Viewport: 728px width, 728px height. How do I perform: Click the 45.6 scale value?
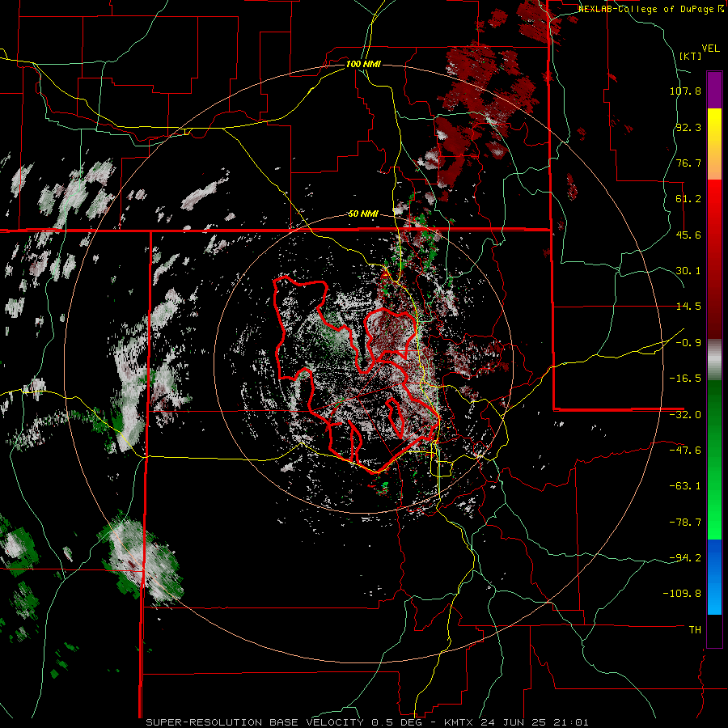tap(688, 235)
